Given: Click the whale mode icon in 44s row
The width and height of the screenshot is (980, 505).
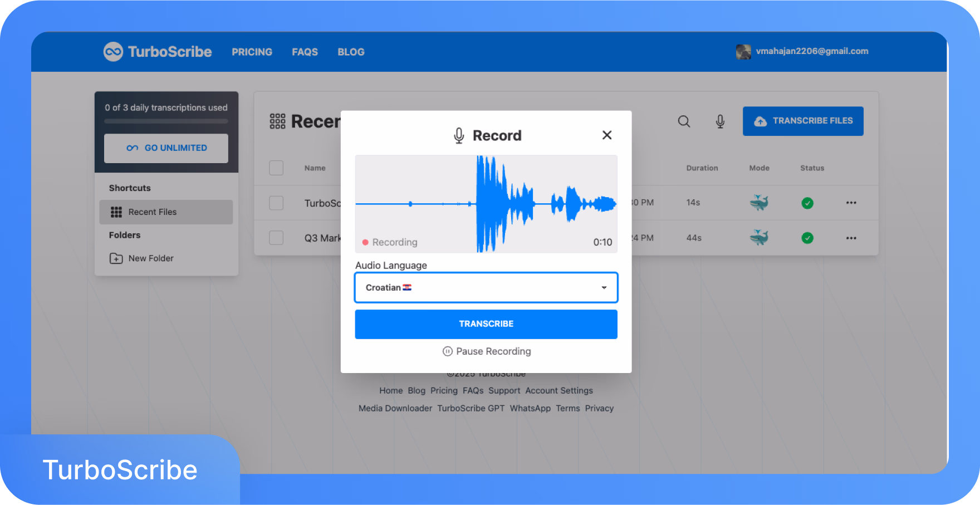Looking at the screenshot, I should pyautogui.click(x=759, y=238).
